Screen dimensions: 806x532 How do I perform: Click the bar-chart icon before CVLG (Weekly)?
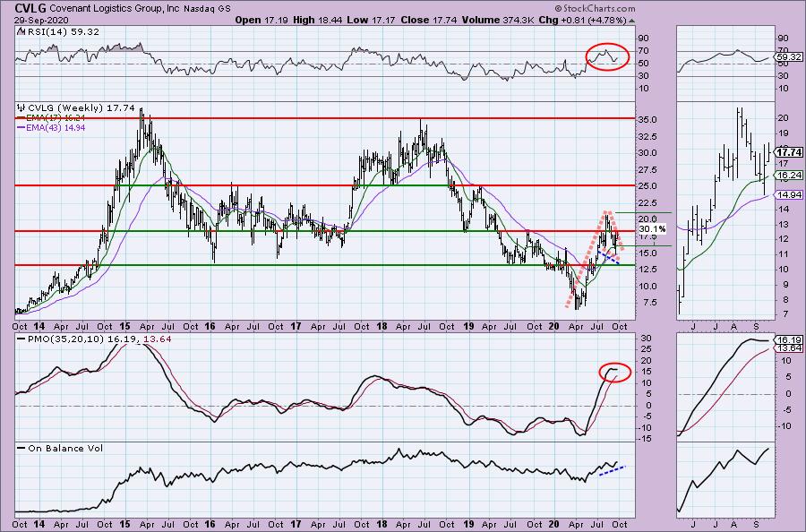click(x=21, y=108)
